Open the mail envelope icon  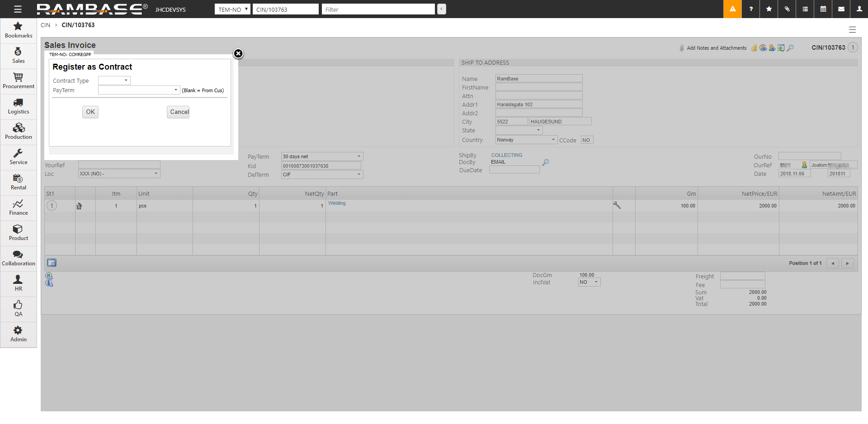pos(841,9)
